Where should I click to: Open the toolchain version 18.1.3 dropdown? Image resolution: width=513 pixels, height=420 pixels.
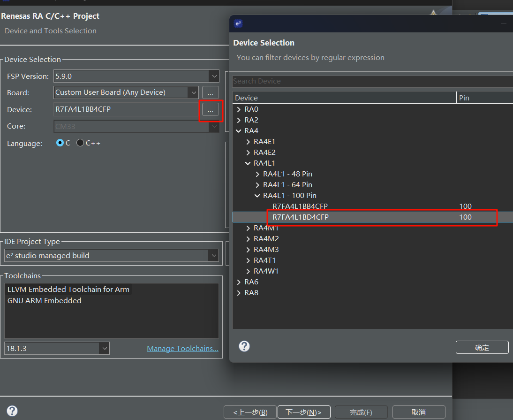tap(105, 348)
